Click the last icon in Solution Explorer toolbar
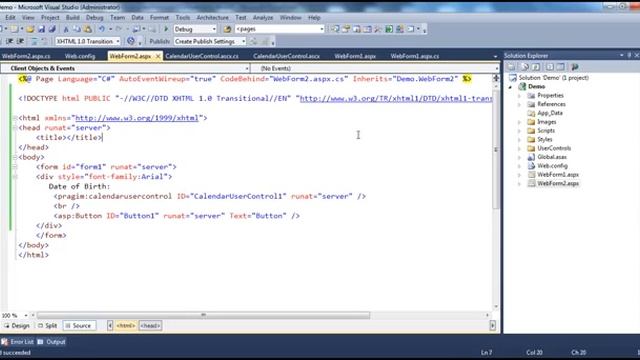Viewport: 640px width, 360px height. (575, 67)
